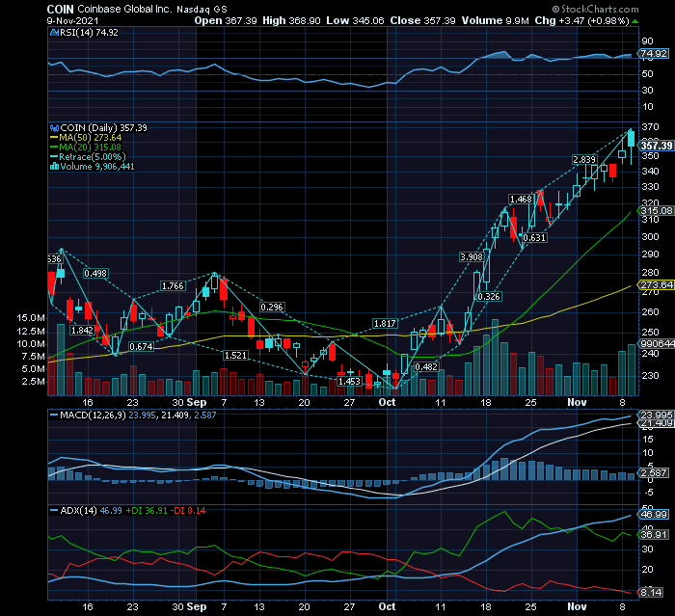Screen dimensions: 675x616
Task: Click the Close 357.39 header value
Action: 422,20
